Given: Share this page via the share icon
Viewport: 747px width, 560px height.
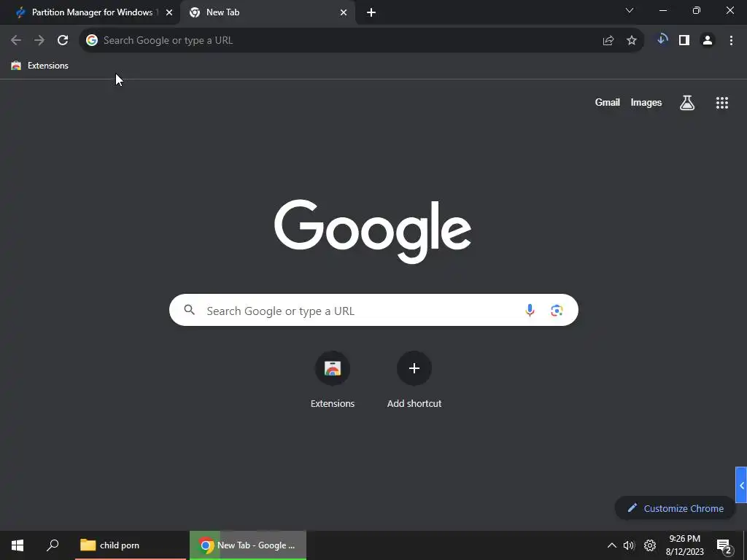Looking at the screenshot, I should pyautogui.click(x=608, y=41).
